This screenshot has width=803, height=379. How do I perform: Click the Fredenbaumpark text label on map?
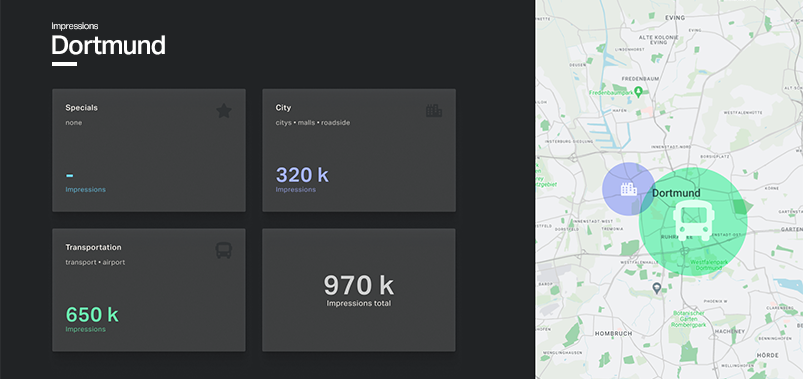click(610, 93)
